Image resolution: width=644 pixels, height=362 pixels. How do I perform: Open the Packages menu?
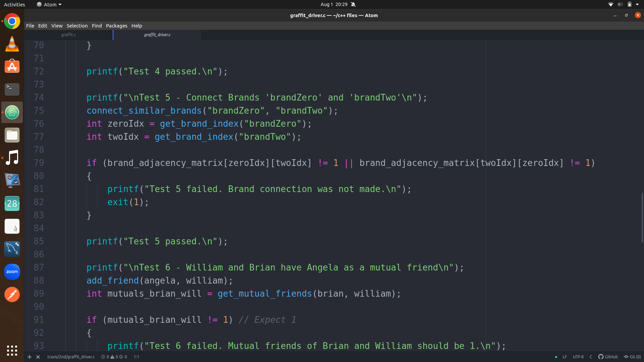[x=116, y=26]
